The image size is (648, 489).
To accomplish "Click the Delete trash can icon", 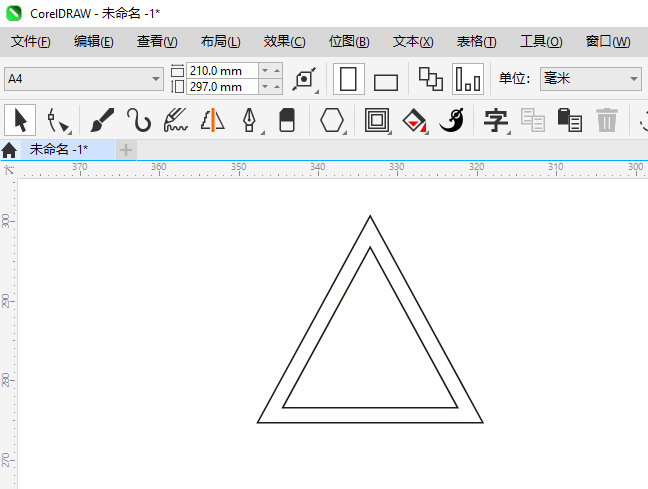I will coord(607,120).
